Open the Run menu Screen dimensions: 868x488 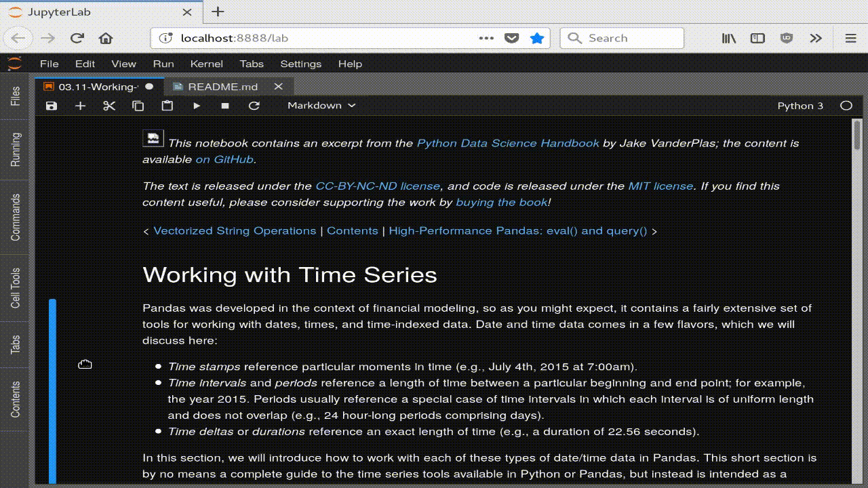(x=163, y=64)
